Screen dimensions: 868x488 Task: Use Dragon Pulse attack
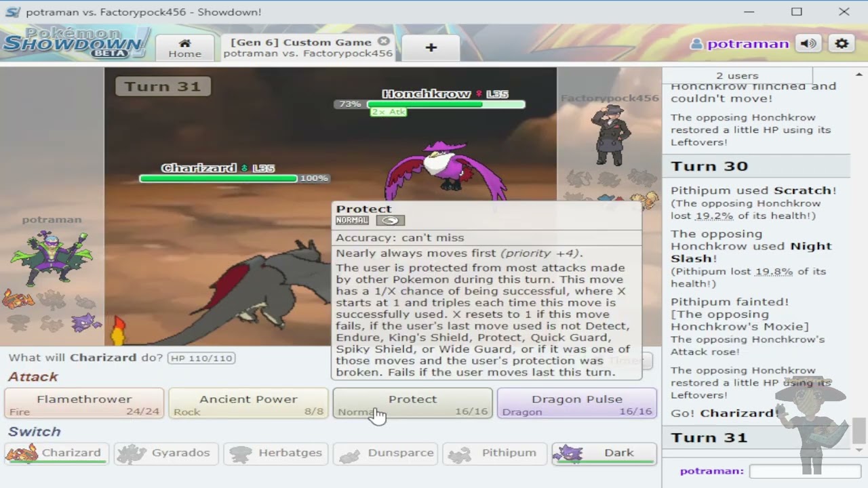576,403
